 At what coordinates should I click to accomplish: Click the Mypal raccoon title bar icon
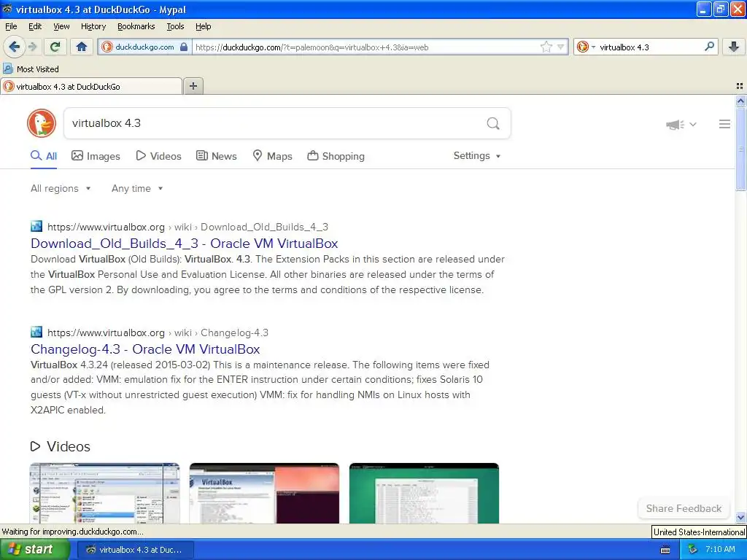(7, 9)
